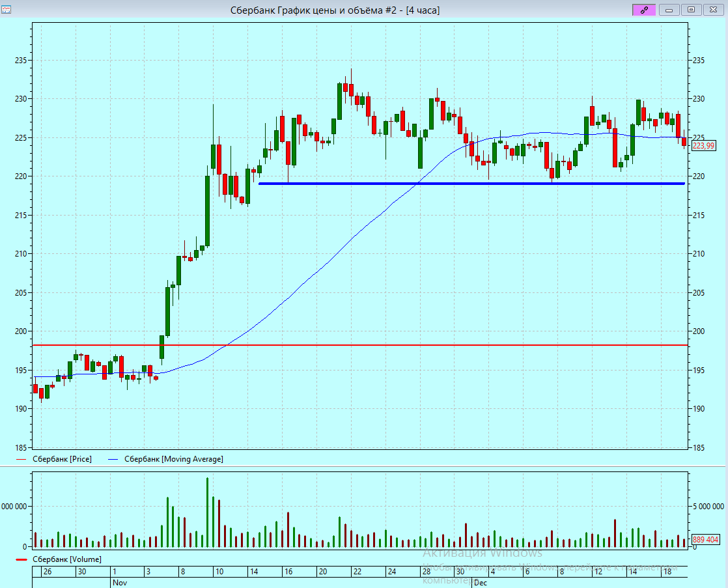Click 215 on the left price axis
This screenshot has width=728, height=588.
point(20,216)
